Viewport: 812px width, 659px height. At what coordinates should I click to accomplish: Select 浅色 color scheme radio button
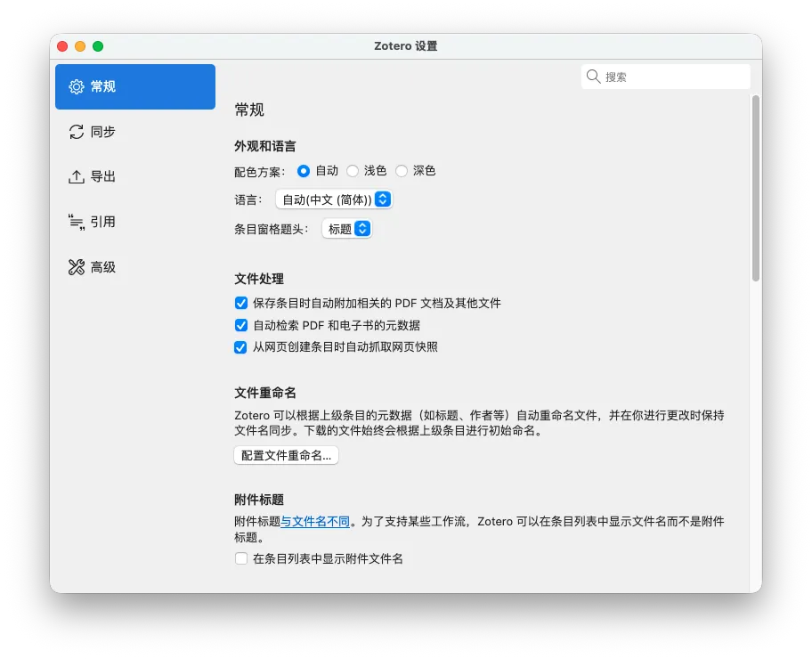353,171
